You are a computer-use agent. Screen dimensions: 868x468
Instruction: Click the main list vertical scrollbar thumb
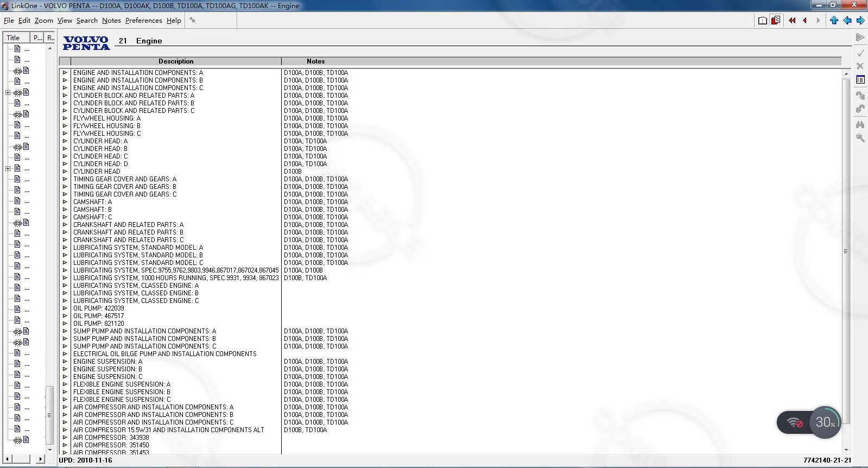click(x=846, y=251)
